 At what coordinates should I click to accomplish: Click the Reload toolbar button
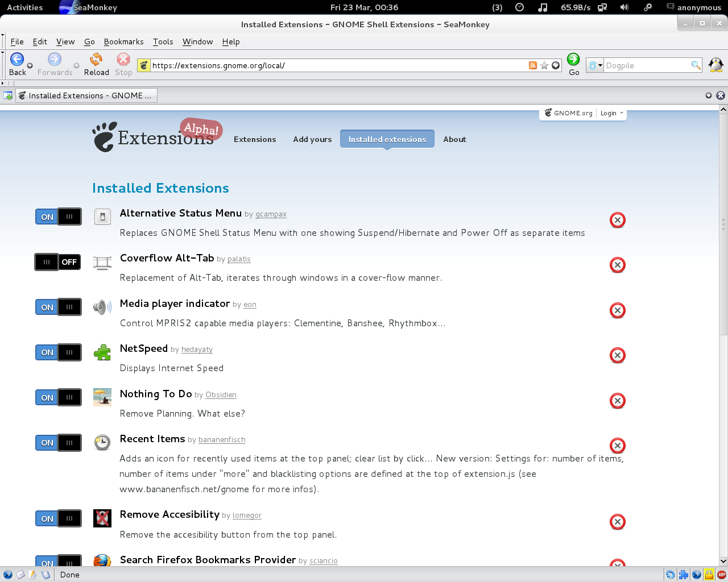tap(96, 64)
